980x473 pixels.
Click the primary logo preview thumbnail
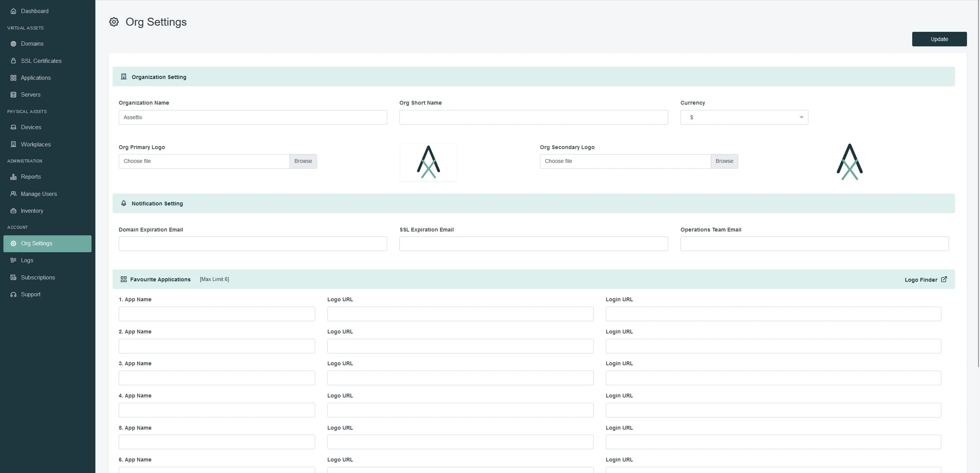(428, 162)
